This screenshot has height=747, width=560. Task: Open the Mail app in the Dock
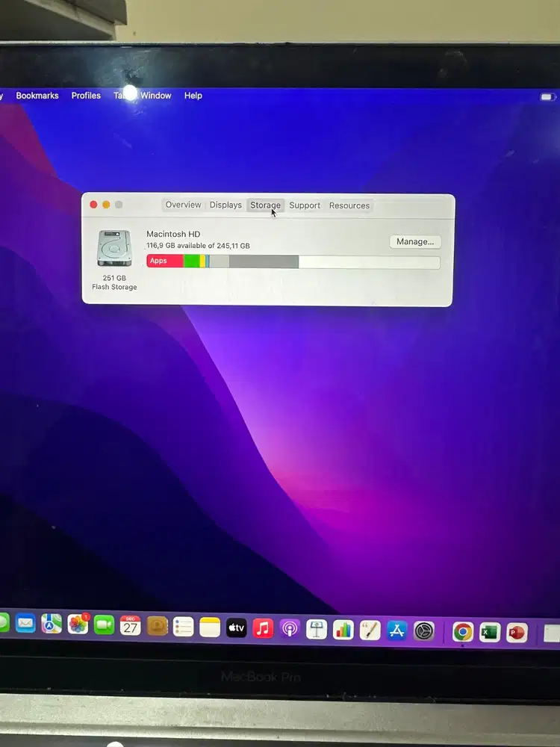[25, 623]
